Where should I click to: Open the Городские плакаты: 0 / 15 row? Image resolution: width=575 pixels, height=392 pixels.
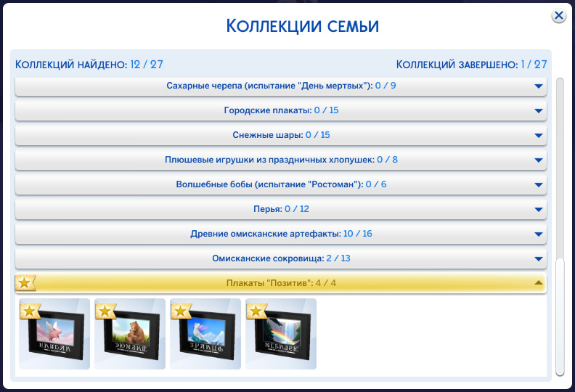281,111
